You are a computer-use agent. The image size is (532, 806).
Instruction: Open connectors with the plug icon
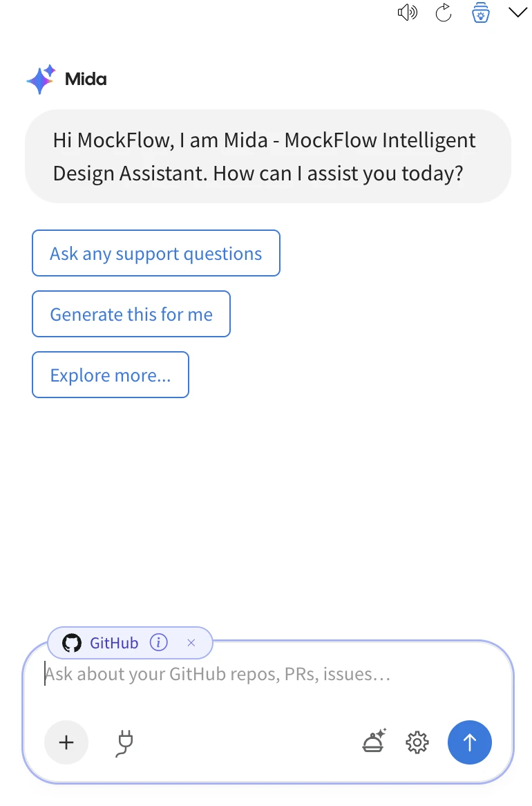pyautogui.click(x=124, y=743)
